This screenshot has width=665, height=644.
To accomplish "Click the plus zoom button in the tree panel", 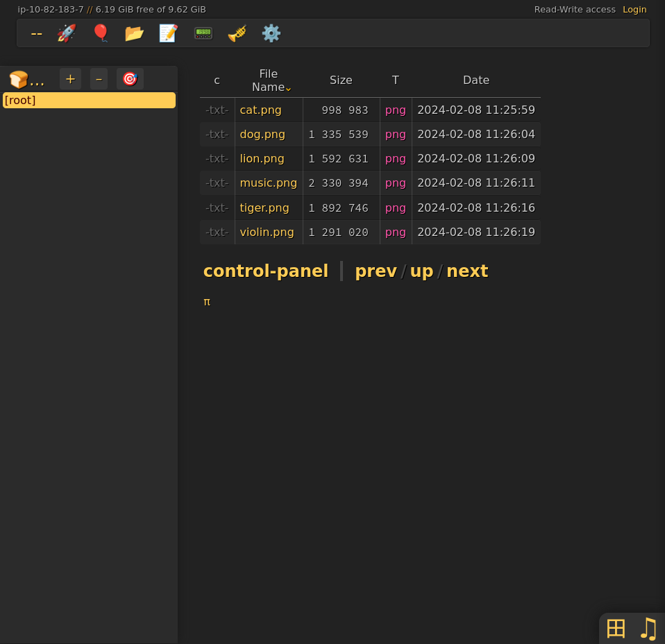I will (x=70, y=79).
